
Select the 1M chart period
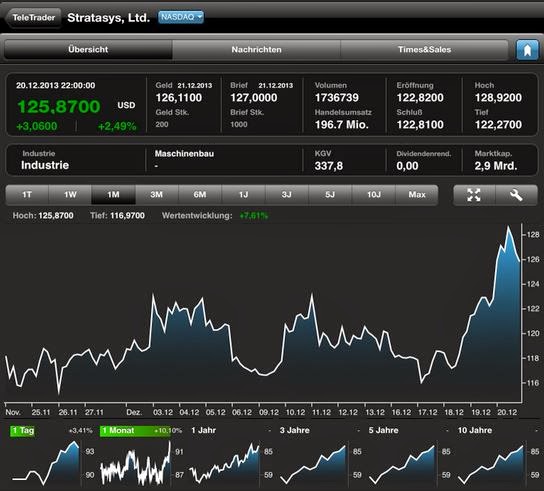113,195
